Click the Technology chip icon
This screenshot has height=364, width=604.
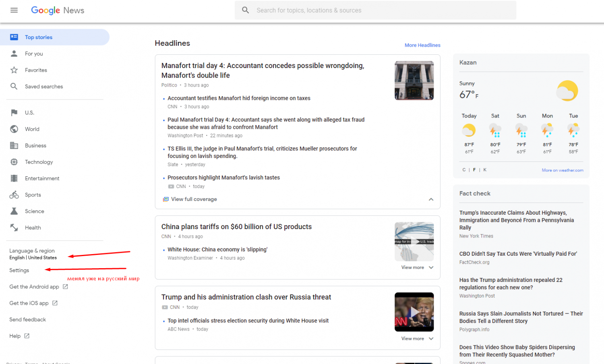[14, 162]
